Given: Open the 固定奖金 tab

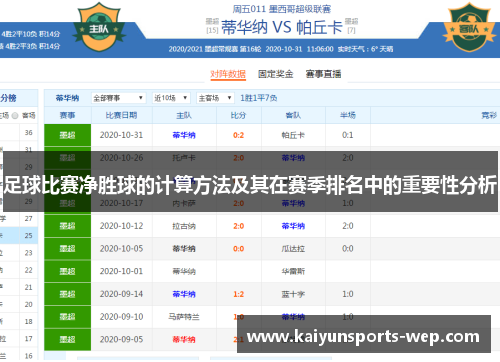Looking at the screenshot, I should click(276, 74).
